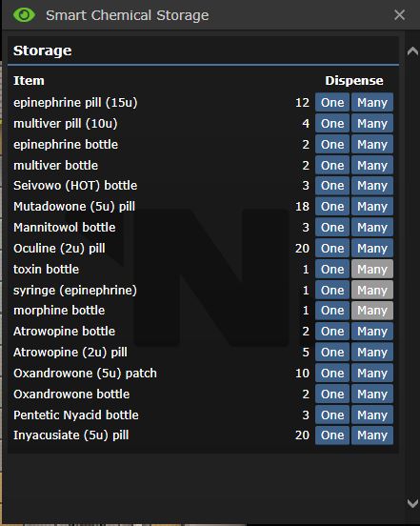The height and width of the screenshot is (526, 420).
Task: Click quantity 12 for epinephrine pill
Action: pos(302,102)
